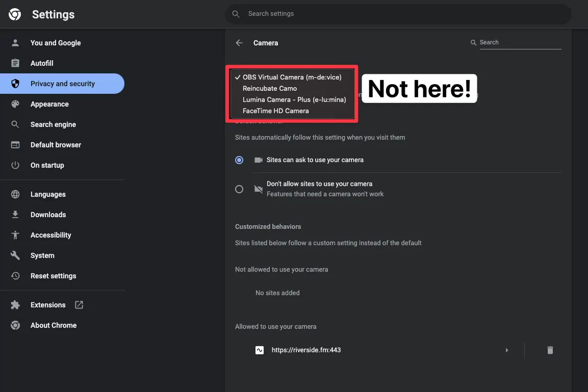Open Search engine settings section

[x=62, y=124]
